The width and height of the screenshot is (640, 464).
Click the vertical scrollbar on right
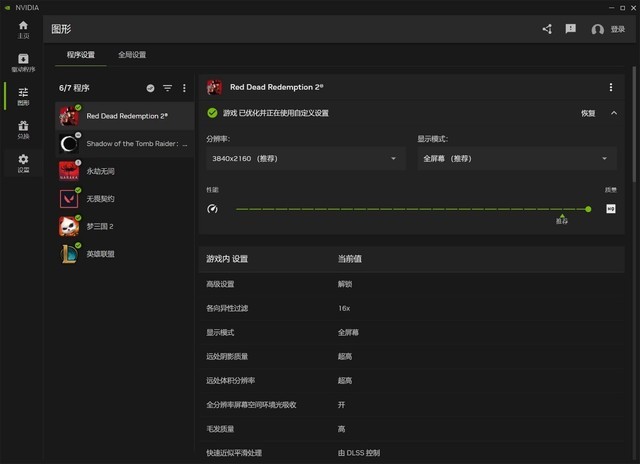click(x=634, y=124)
